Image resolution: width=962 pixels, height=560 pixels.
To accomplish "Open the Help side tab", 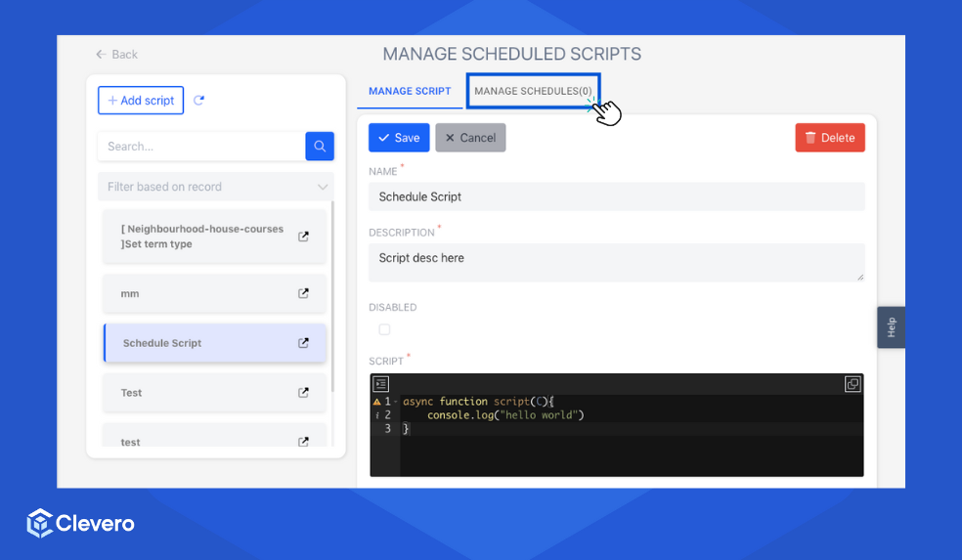I will [x=891, y=327].
